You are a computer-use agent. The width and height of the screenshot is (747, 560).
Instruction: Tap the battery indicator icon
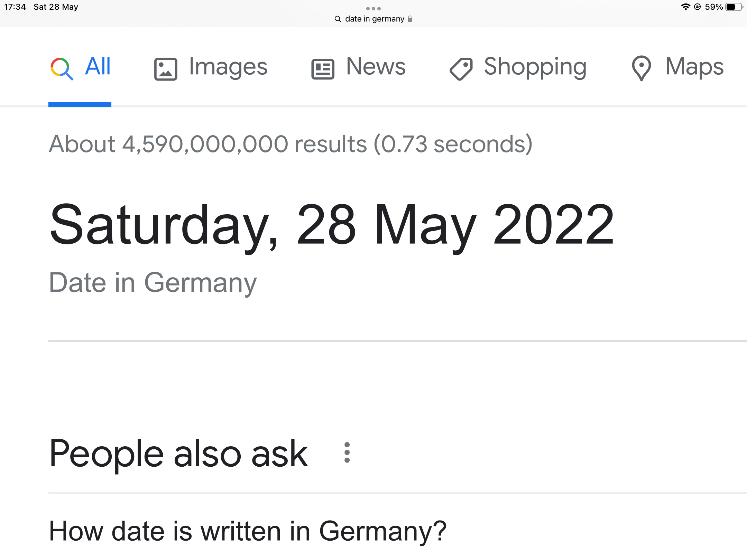[x=734, y=7]
